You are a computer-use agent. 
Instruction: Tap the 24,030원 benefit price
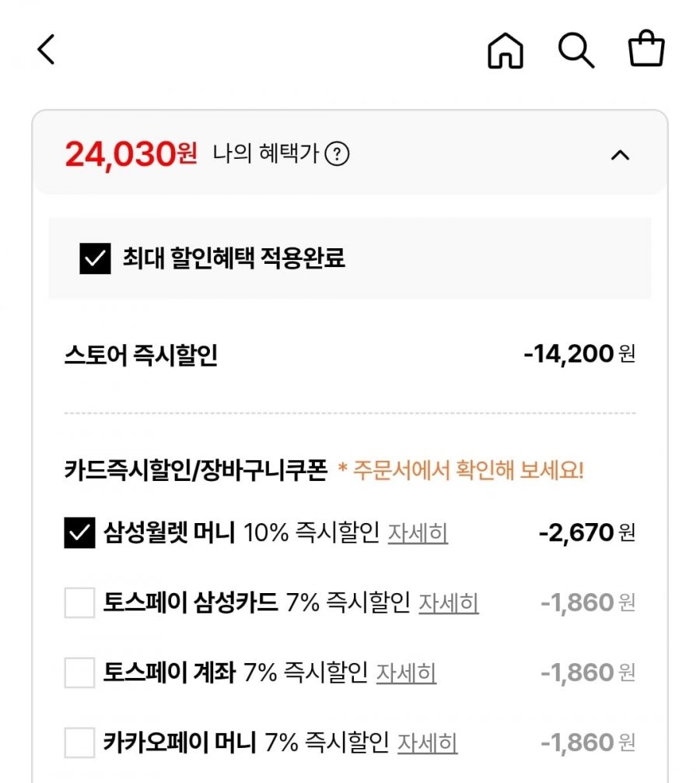131,154
